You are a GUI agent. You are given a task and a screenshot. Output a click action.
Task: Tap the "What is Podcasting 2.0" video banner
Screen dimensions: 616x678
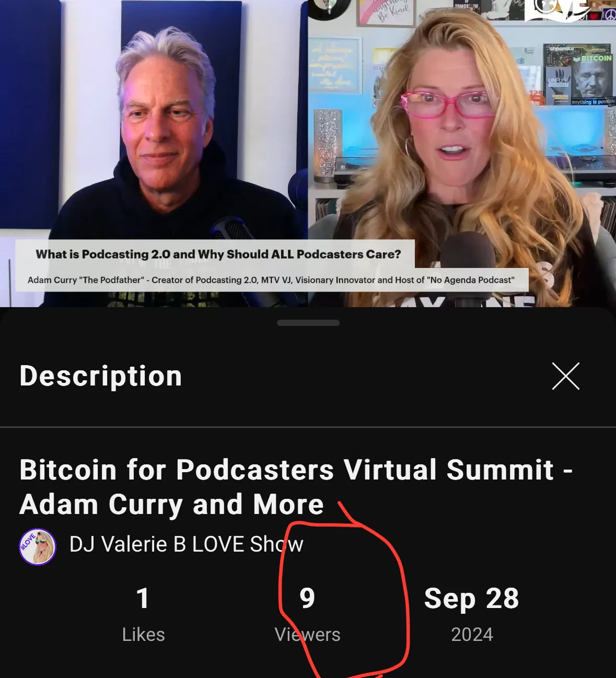click(x=218, y=254)
